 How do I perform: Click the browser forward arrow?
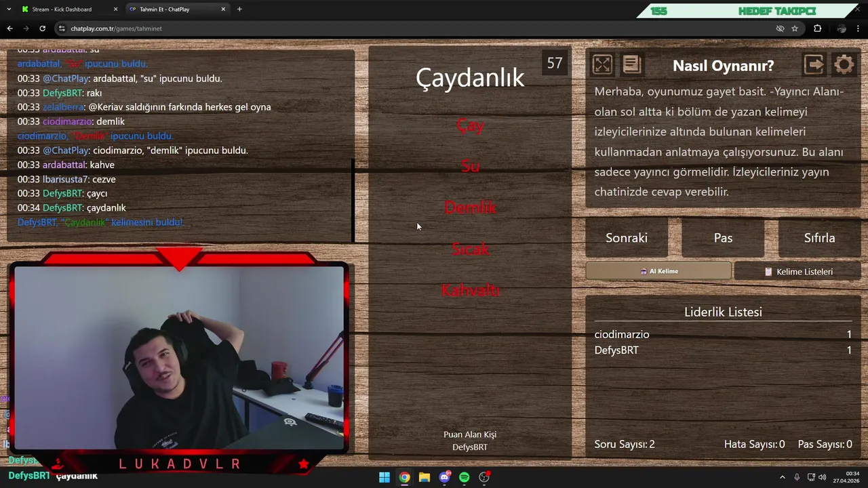[26, 28]
